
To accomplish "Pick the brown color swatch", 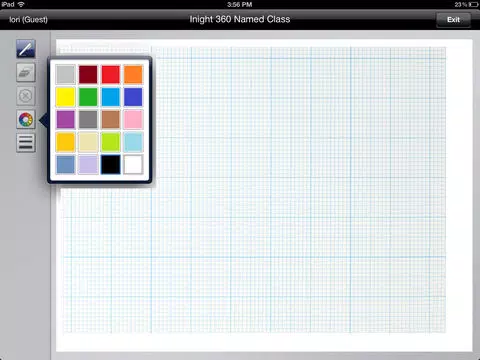I will point(110,119).
